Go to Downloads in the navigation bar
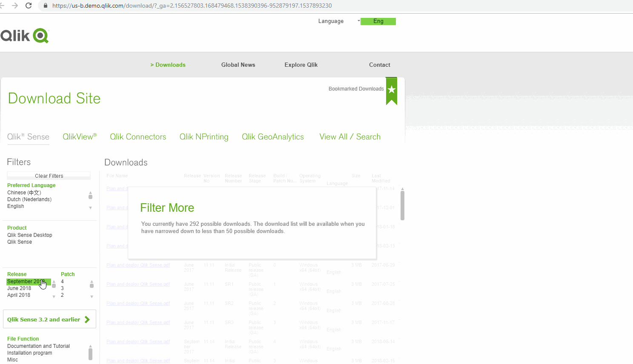Screen dimensions: 633x364 pos(168,65)
